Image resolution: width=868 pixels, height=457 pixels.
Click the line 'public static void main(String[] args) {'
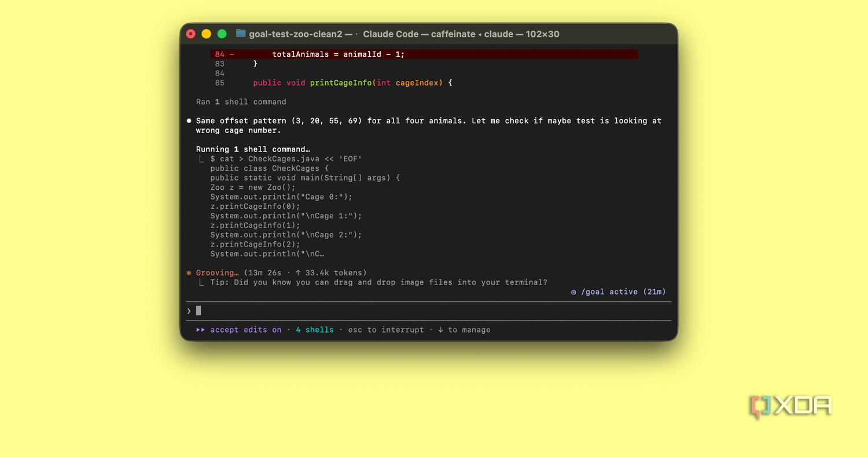(x=305, y=178)
